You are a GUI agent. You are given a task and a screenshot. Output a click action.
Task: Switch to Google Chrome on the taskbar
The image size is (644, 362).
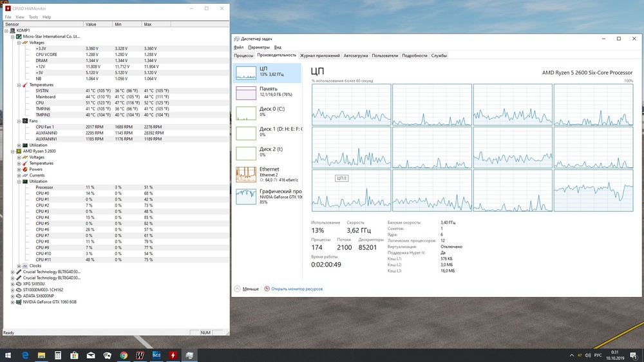coord(124,356)
